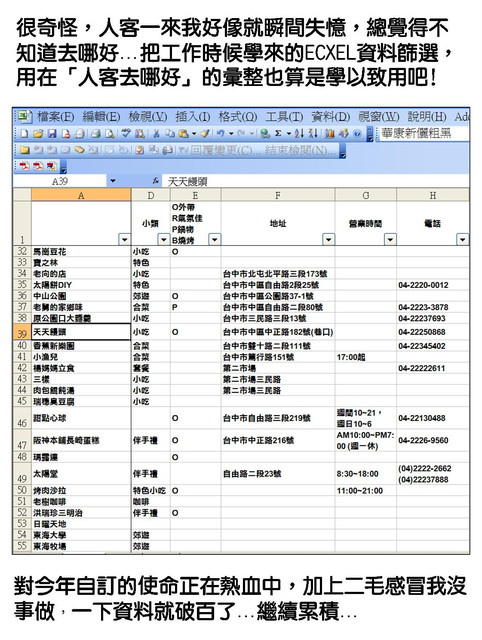Click the Chart Wizard icon
This screenshot has width=482, height=640.
point(330,133)
